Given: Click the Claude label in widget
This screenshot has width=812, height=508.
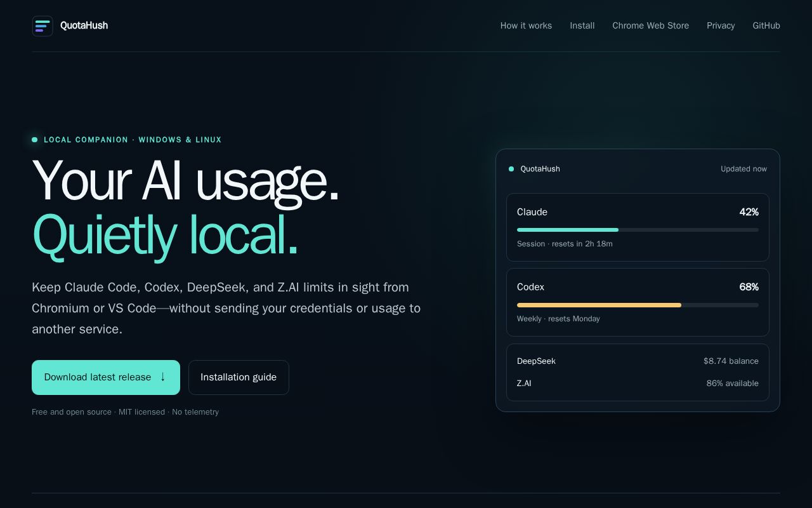Looking at the screenshot, I should pyautogui.click(x=532, y=212).
